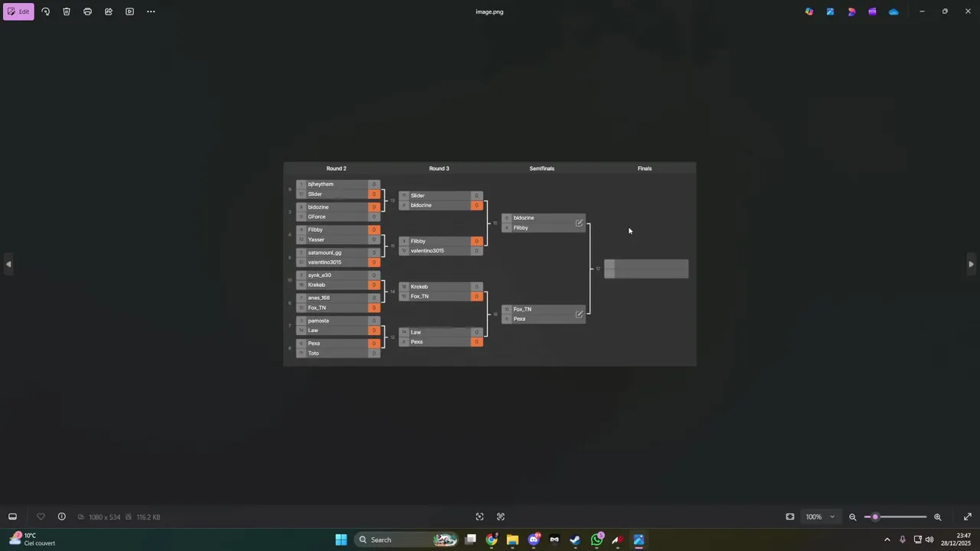Open File Explorer from taskbar
Viewport: 980px width, 551px height.
(512, 540)
